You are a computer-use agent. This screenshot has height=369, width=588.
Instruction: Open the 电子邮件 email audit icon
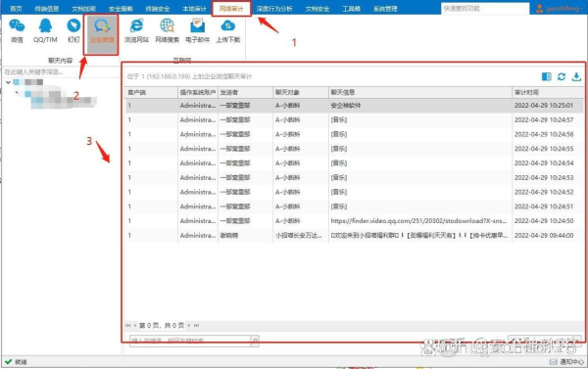[x=197, y=30]
